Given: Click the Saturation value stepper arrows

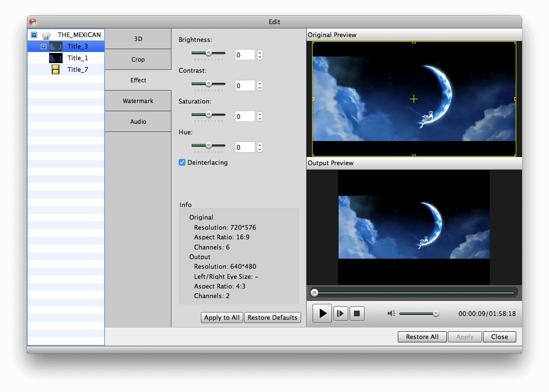Looking at the screenshot, I should pos(260,117).
